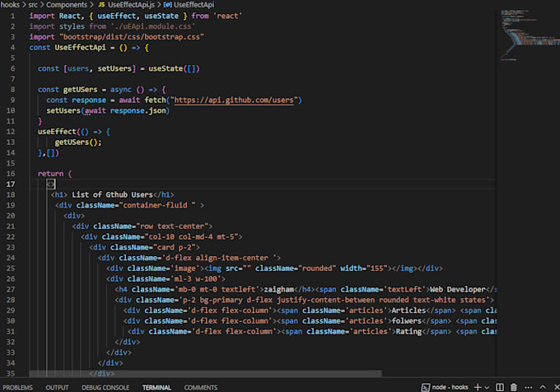This screenshot has width=560, height=392.
Task: Open the panel's more actions ellipsis menu
Action: pos(528,387)
